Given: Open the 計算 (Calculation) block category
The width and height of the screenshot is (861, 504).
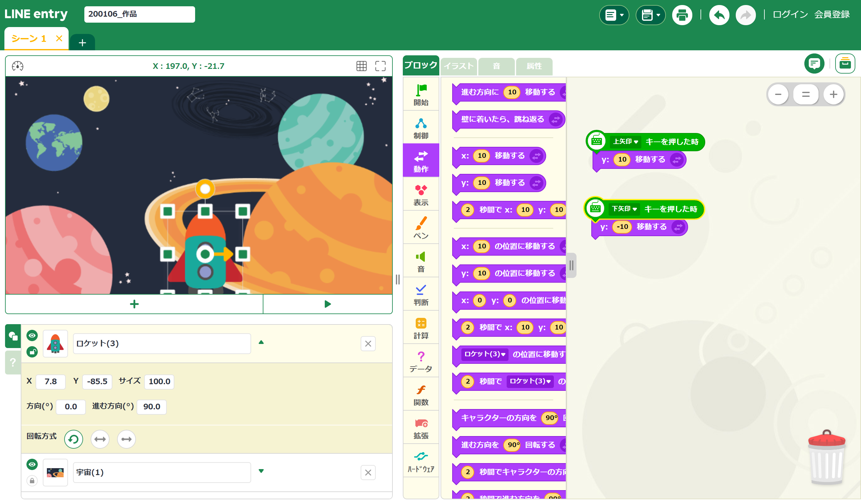Looking at the screenshot, I should (421, 328).
